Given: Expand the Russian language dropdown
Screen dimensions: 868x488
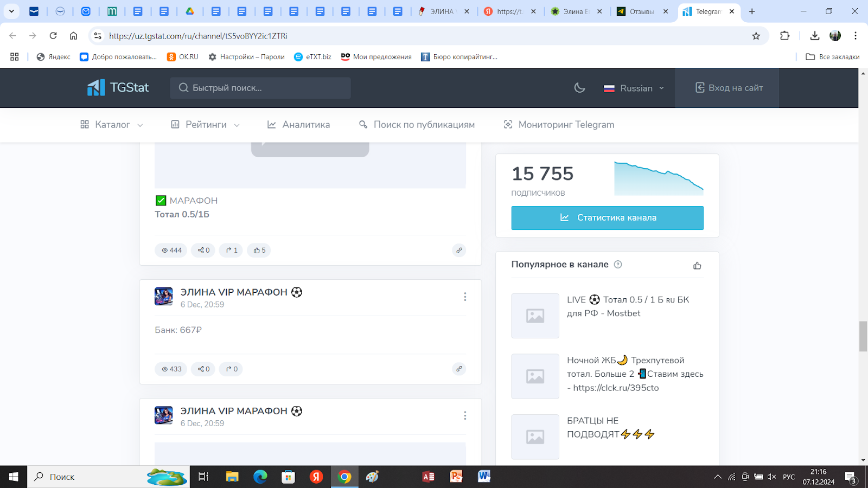Looking at the screenshot, I should (634, 88).
